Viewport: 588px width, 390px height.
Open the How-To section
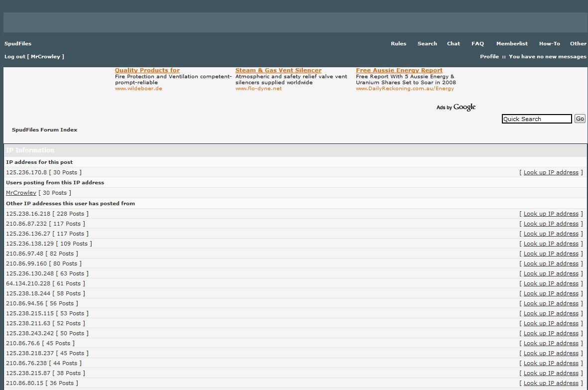pyautogui.click(x=549, y=44)
